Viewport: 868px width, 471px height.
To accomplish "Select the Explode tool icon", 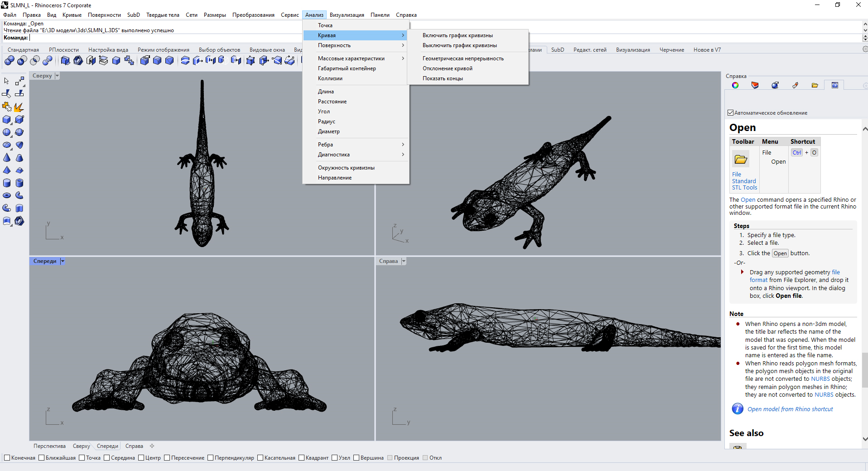I will (19, 107).
